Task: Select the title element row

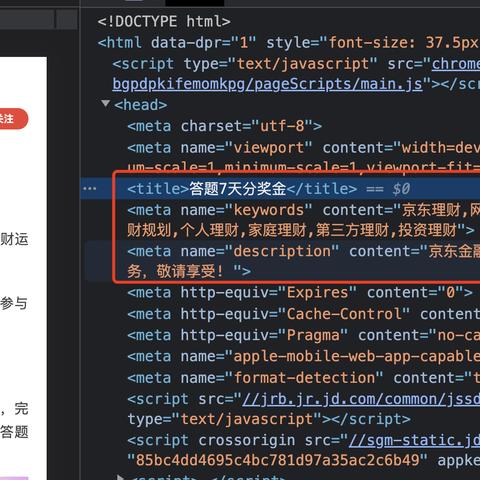Action: pyautogui.click(x=280, y=189)
